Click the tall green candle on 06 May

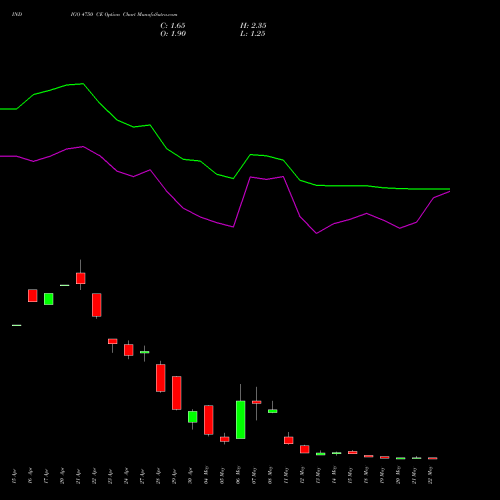[241, 420]
